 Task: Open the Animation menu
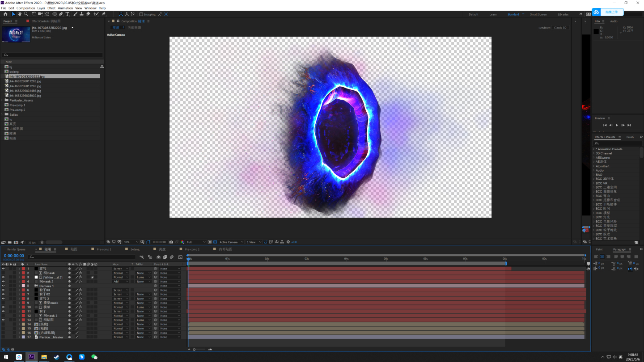tap(65, 8)
